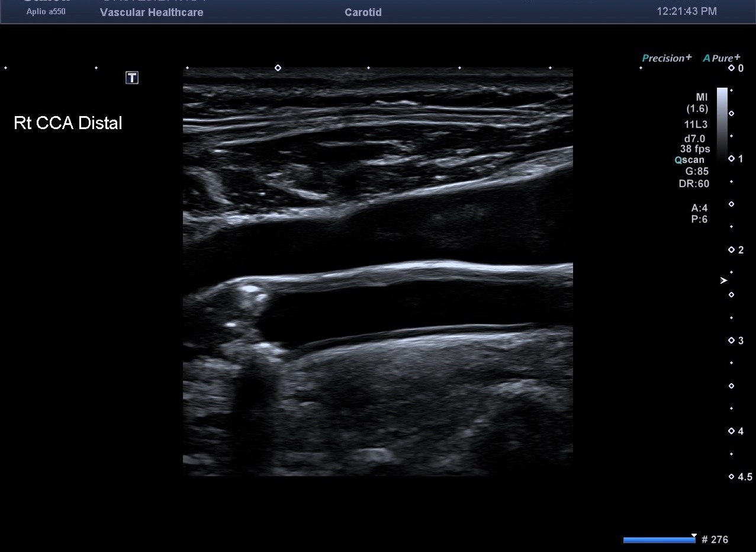Click the clock reading 12:21:43 PM

pos(687,11)
